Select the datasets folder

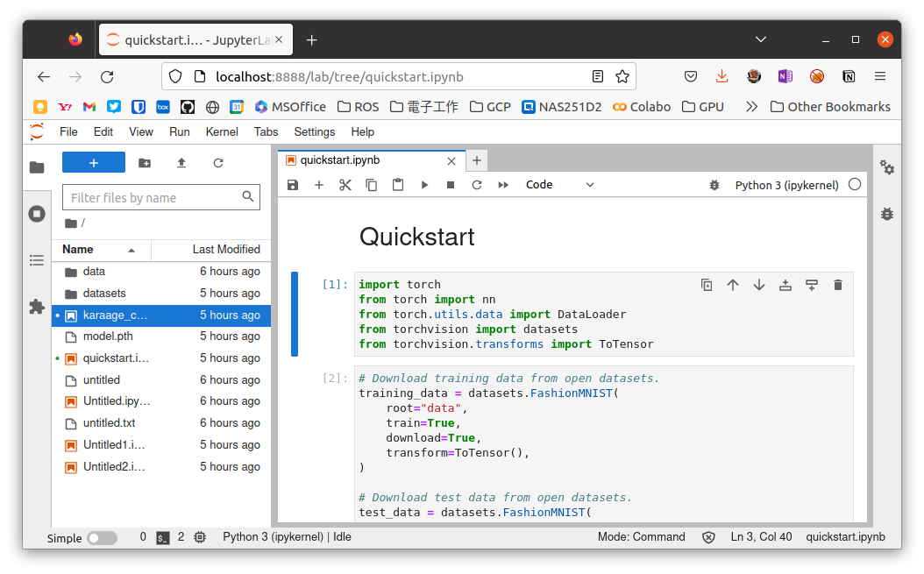pyautogui.click(x=161, y=293)
